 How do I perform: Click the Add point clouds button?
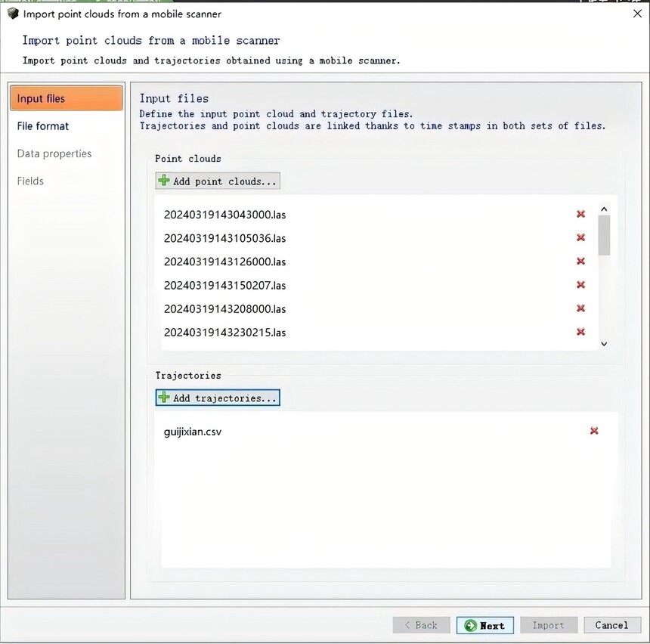click(218, 181)
